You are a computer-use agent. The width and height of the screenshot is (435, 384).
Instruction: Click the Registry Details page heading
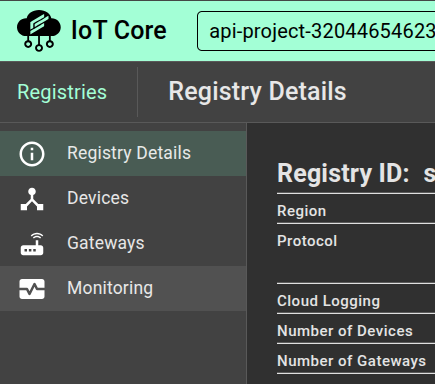(257, 91)
